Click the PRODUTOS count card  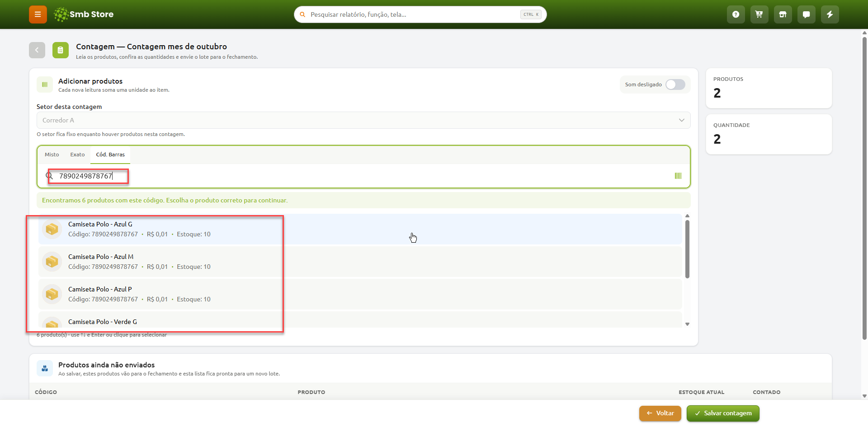769,88
